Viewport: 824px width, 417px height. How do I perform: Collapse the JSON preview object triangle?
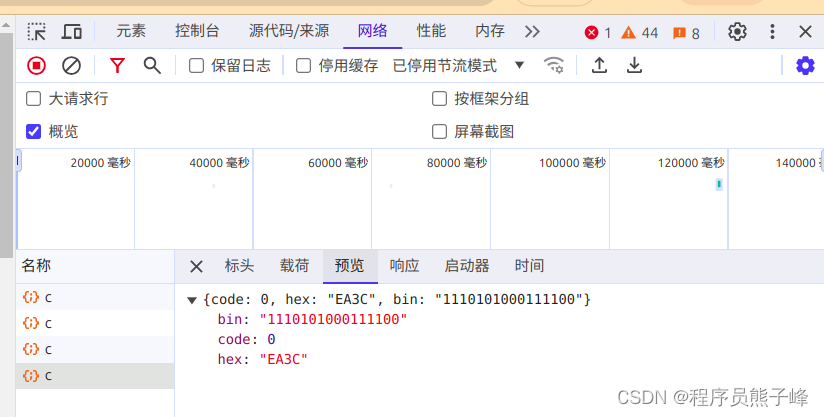(x=192, y=300)
